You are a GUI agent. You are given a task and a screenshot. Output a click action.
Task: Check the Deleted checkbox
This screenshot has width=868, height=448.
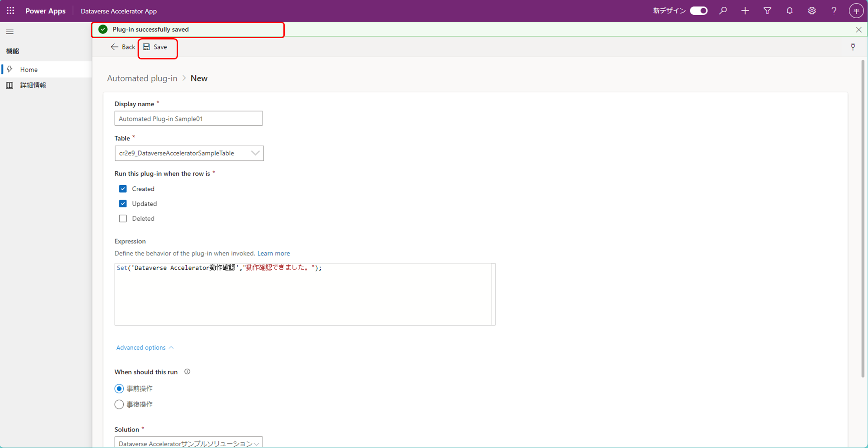pyautogui.click(x=123, y=219)
